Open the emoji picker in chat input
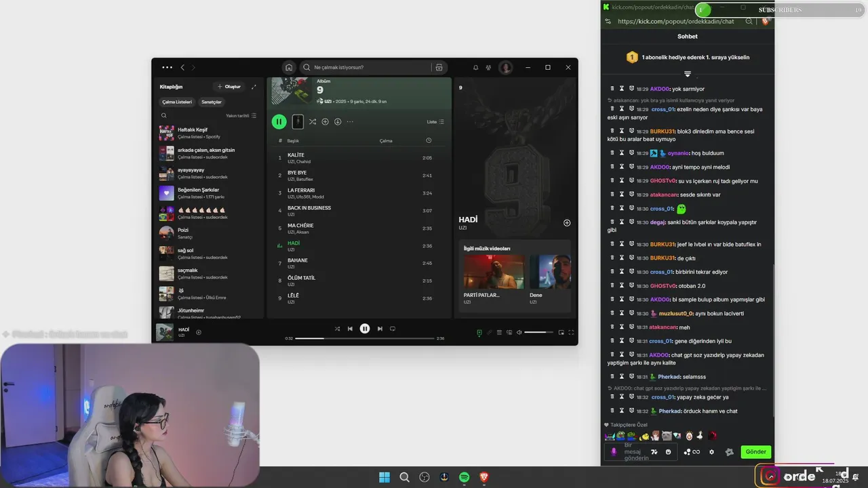 click(669, 452)
